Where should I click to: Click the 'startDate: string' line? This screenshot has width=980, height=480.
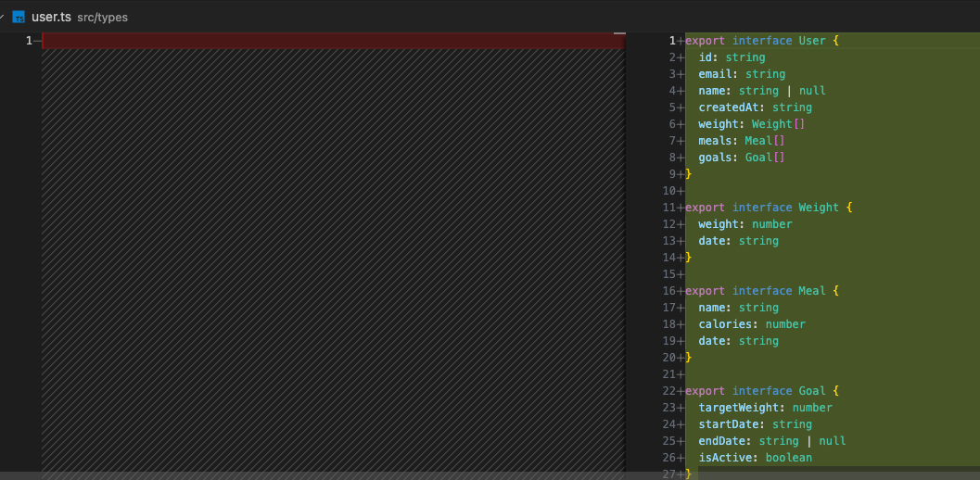[755, 423]
